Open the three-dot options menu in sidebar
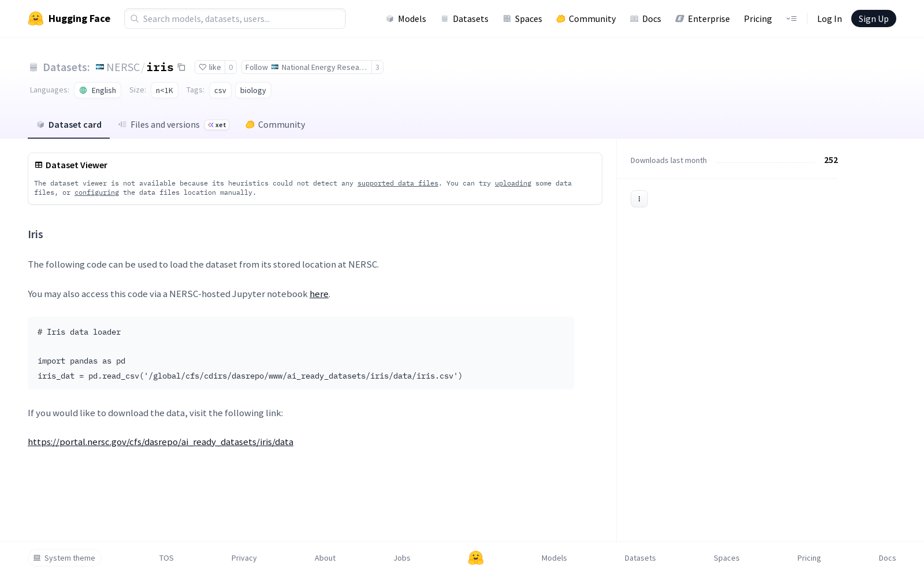This screenshot has height=578, width=924. pos(639,199)
